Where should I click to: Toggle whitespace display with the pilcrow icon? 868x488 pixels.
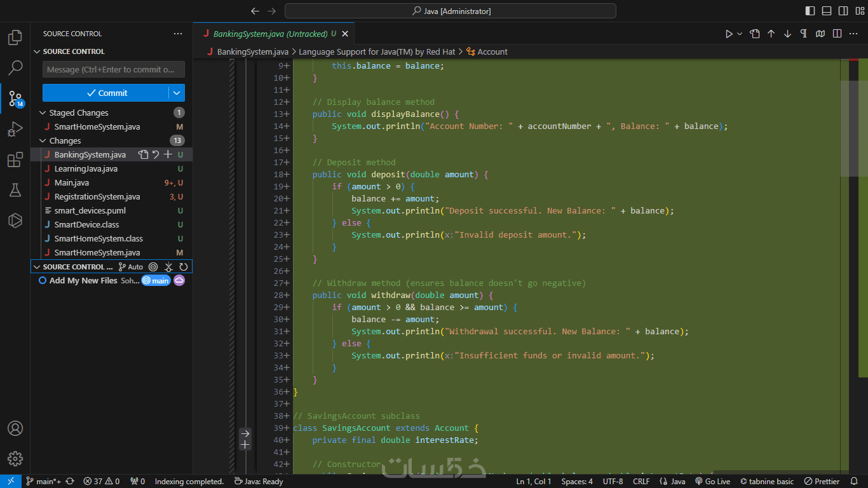804,34
